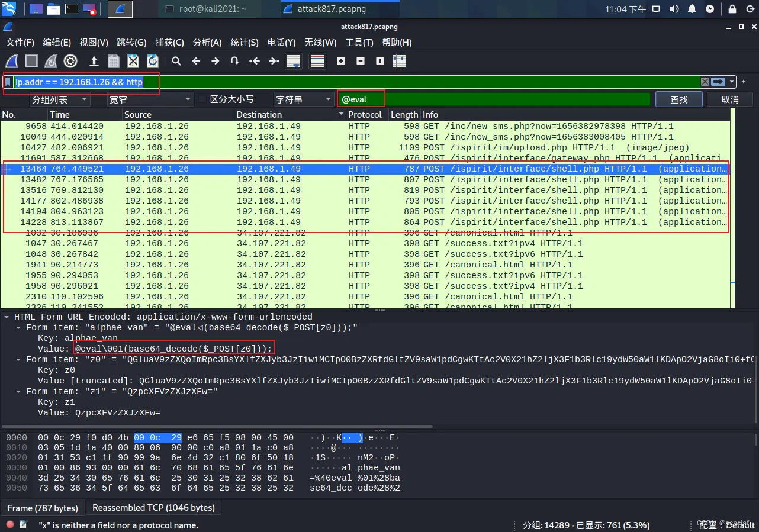The height and width of the screenshot is (532, 759).
Task: Click the @eval search text field
Action: click(x=494, y=99)
